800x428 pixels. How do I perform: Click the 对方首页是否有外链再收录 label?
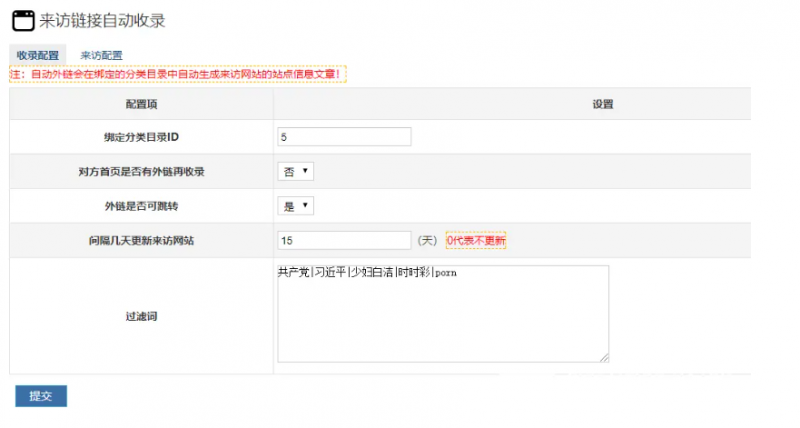point(141,172)
